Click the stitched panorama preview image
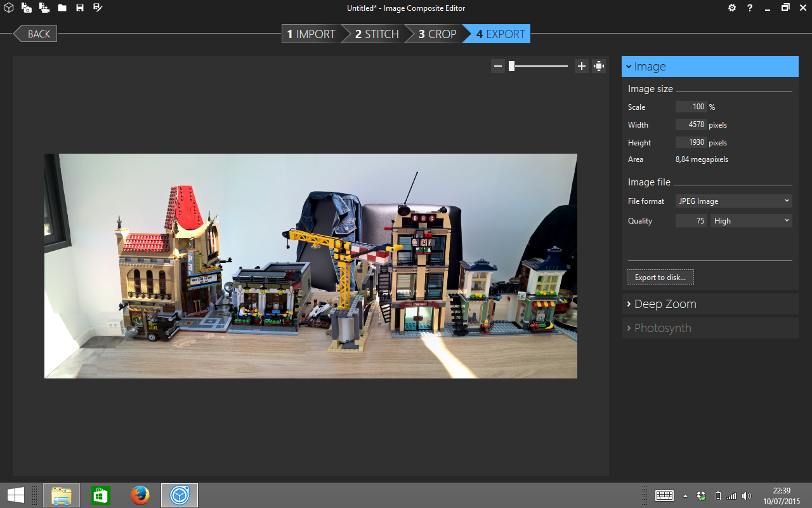 [x=311, y=266]
